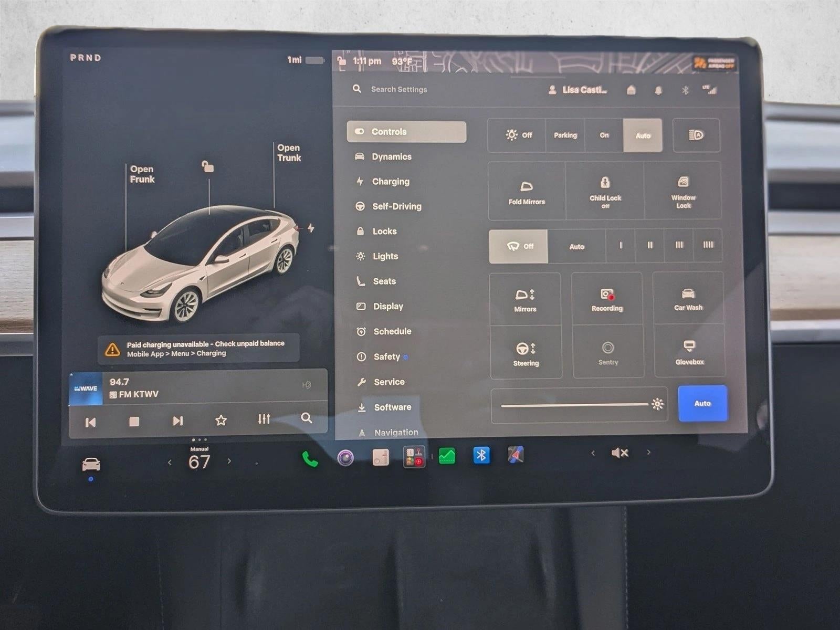
Task: Lower volume with left chevron
Action: [x=593, y=453]
